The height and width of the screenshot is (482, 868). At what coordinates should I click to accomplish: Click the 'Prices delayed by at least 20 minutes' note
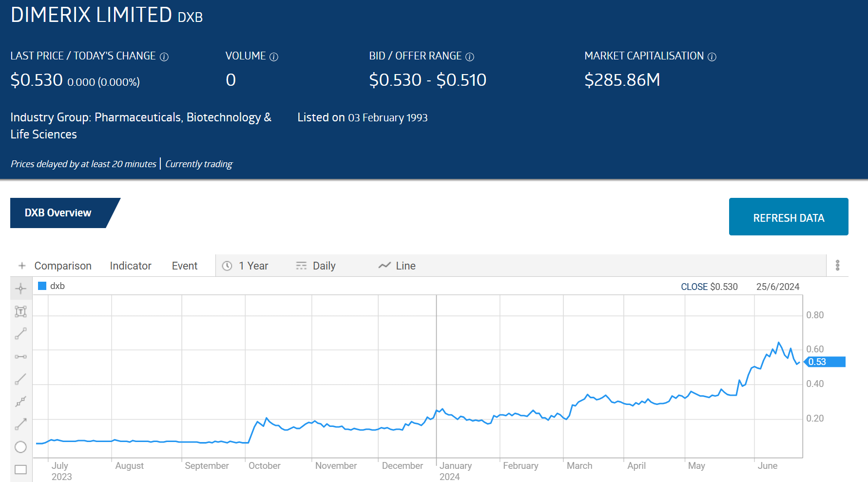point(83,164)
